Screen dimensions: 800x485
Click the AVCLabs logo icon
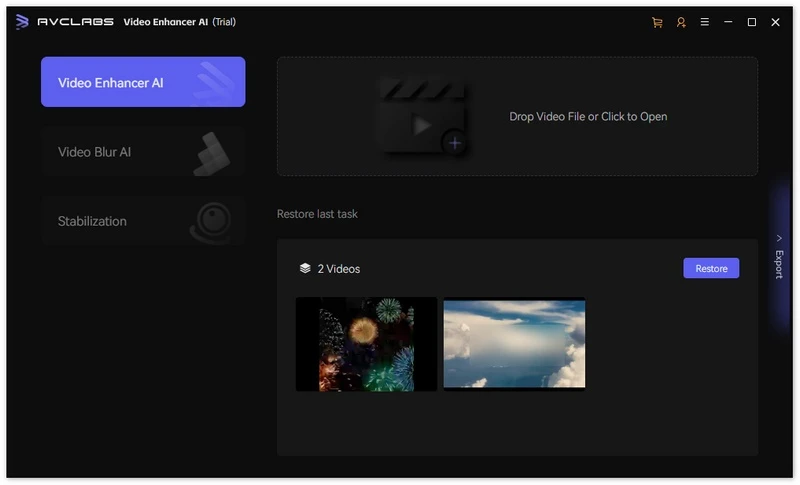(x=22, y=22)
